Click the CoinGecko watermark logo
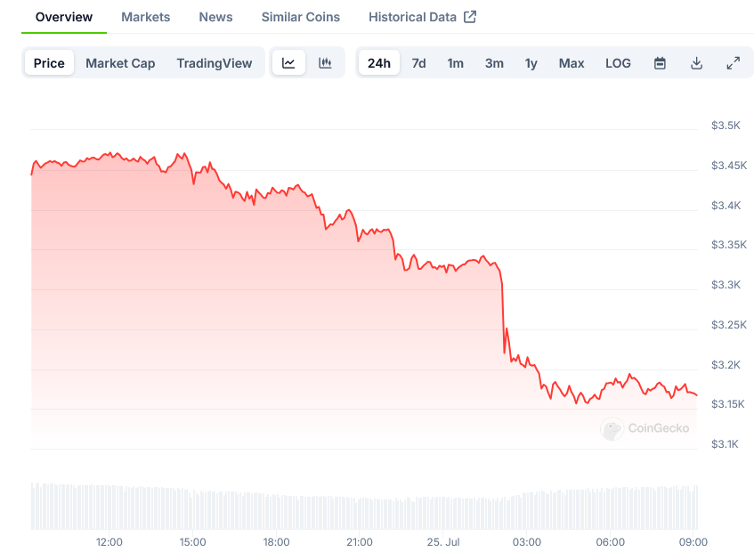754x560 pixels. tap(645, 428)
